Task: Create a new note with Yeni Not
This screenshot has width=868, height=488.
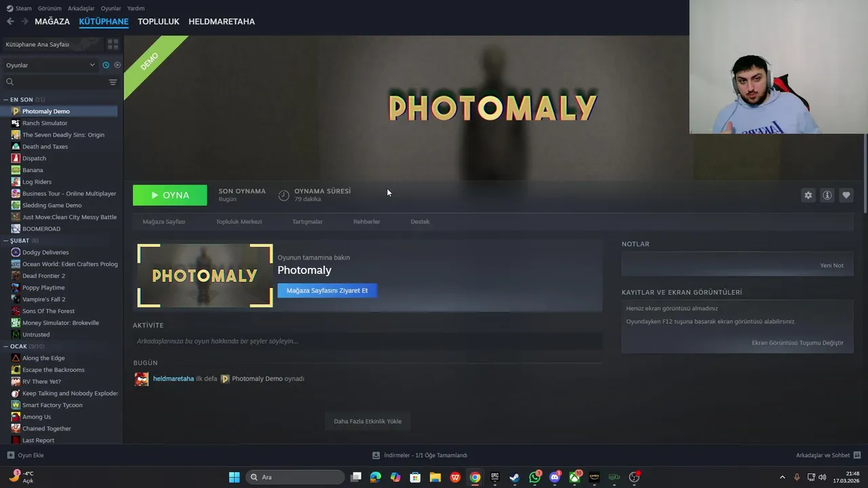Action: tap(831, 266)
